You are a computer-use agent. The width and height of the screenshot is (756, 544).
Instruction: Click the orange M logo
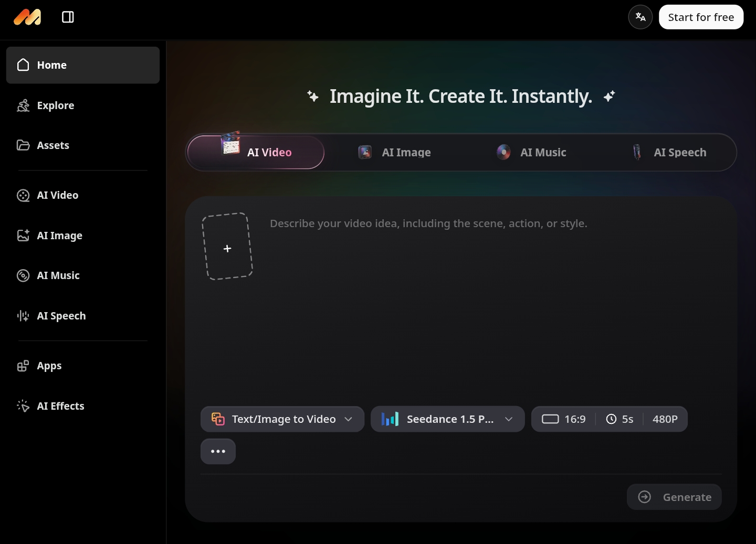coord(27,17)
